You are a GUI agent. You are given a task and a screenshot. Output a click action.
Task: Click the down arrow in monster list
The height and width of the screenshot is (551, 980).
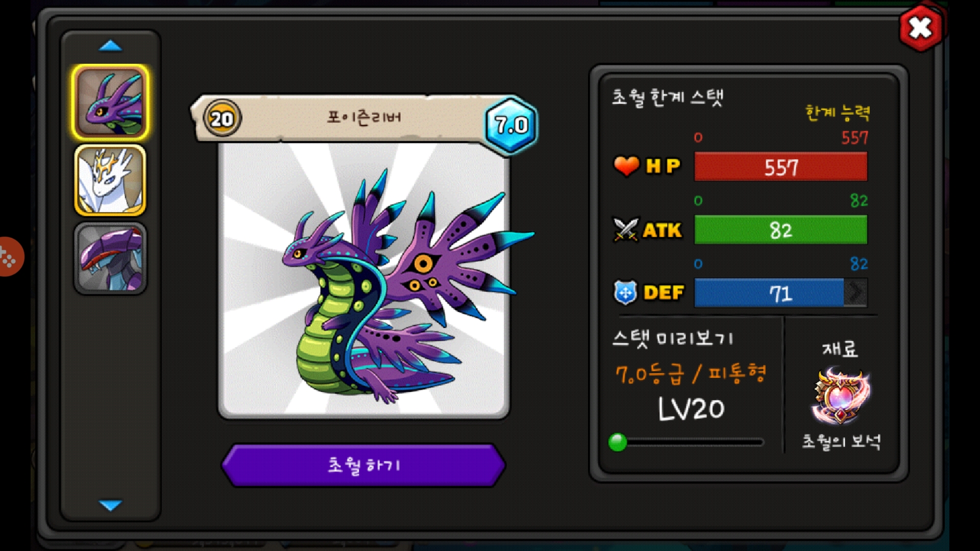click(x=110, y=505)
